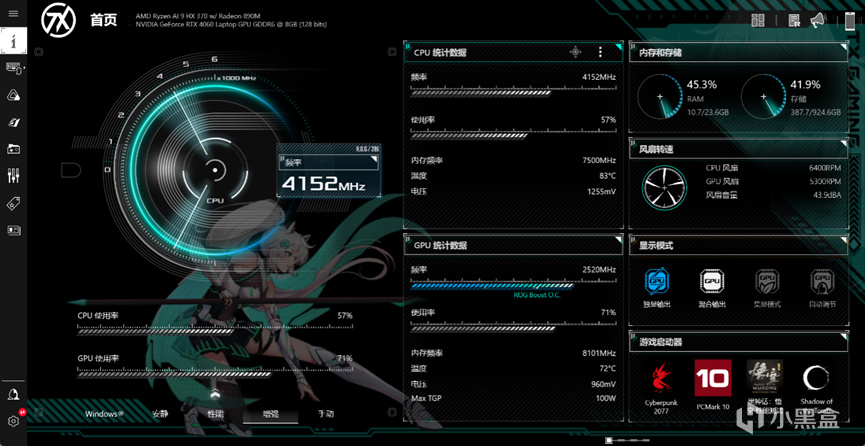Switch to the 安静 silent mode
The image size is (865, 446).
(160, 414)
